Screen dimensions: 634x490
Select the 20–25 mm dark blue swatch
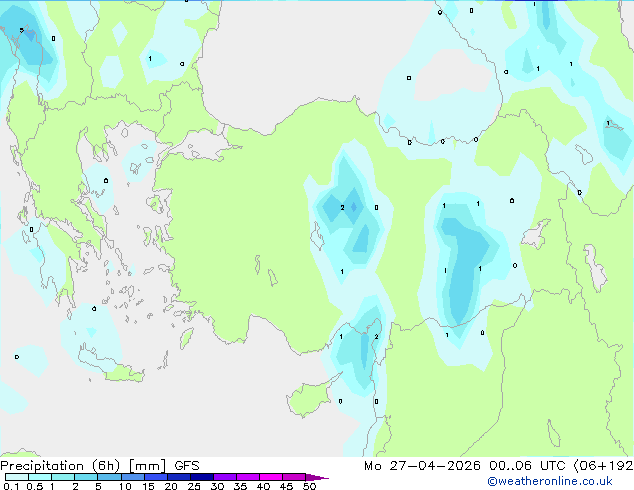(x=179, y=477)
